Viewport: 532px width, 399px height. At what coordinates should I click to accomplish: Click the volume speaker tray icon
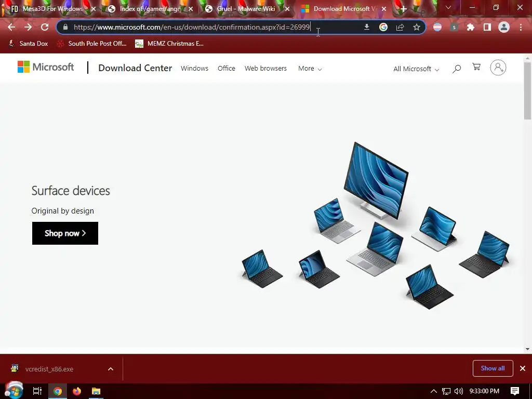pyautogui.click(x=458, y=391)
